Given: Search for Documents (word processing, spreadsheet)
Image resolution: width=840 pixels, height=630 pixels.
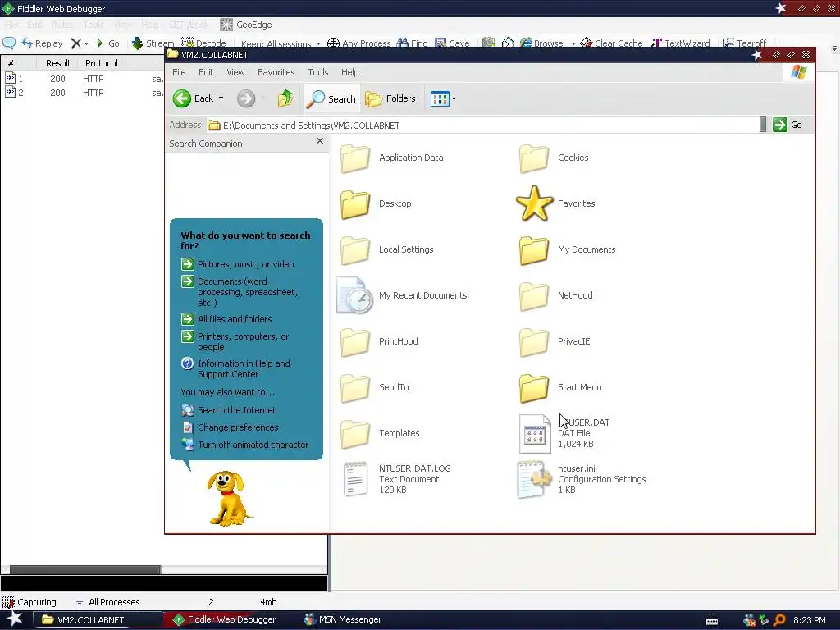Looking at the screenshot, I should click(240, 292).
